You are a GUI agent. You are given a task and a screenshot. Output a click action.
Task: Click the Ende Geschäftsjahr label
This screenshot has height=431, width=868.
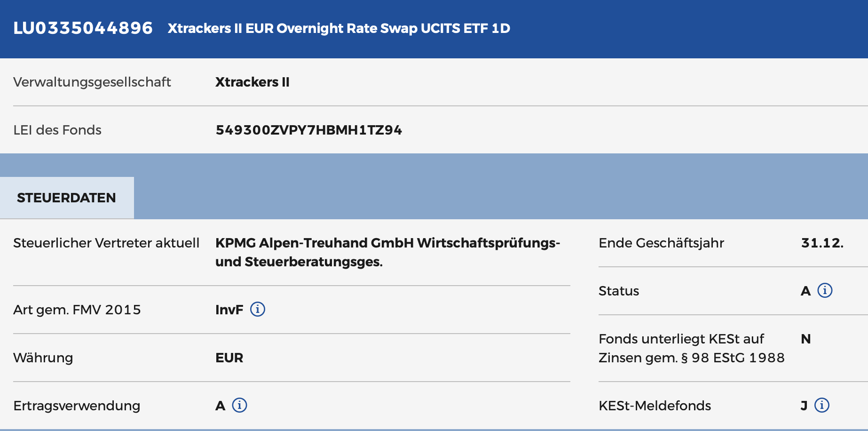click(661, 243)
